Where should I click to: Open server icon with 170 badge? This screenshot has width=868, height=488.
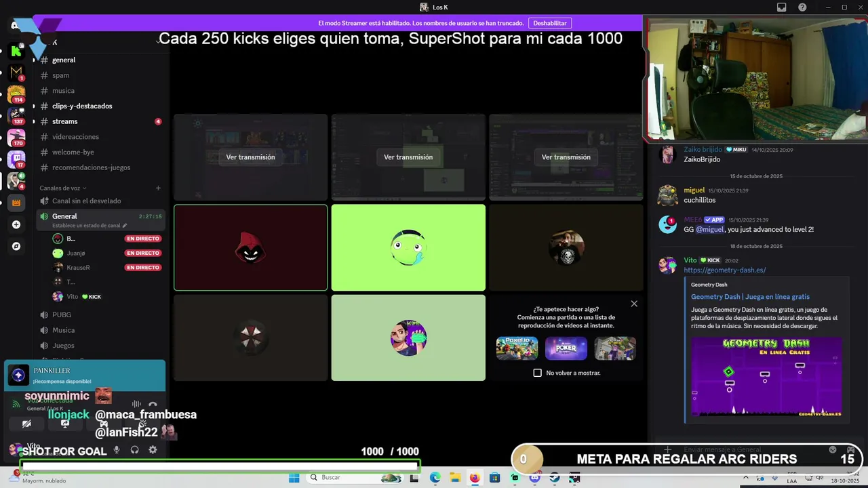(x=16, y=137)
